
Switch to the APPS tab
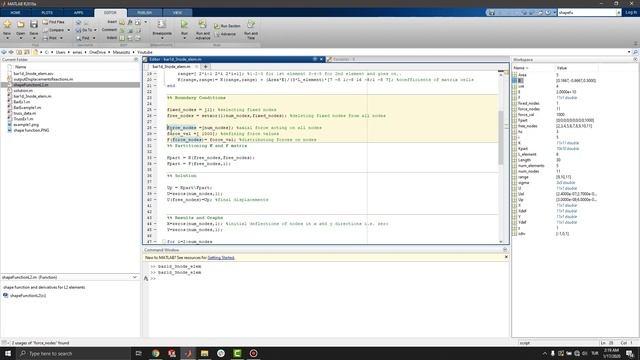point(78,13)
